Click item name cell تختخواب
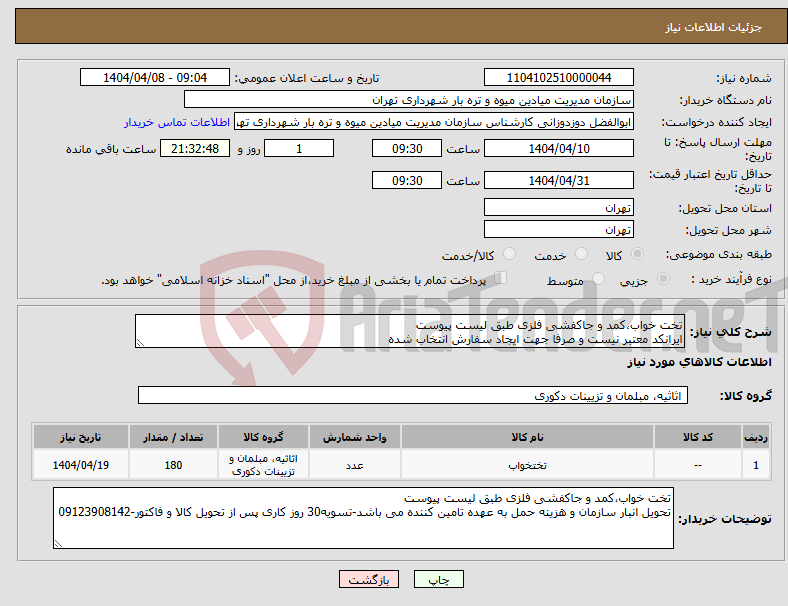The height and width of the screenshot is (606, 788). pyautogui.click(x=527, y=465)
